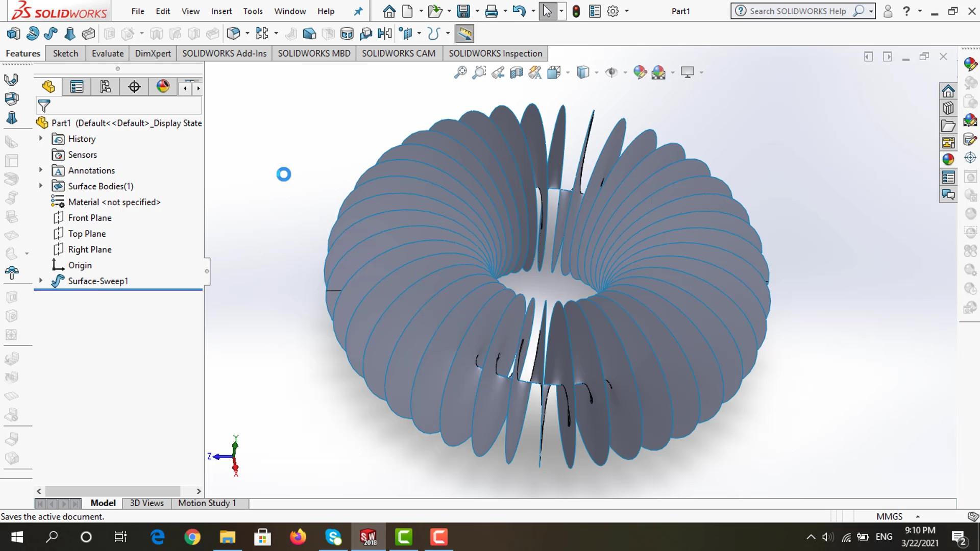Viewport: 980px width, 551px height.
Task: Open the Insert menu
Action: click(x=222, y=11)
